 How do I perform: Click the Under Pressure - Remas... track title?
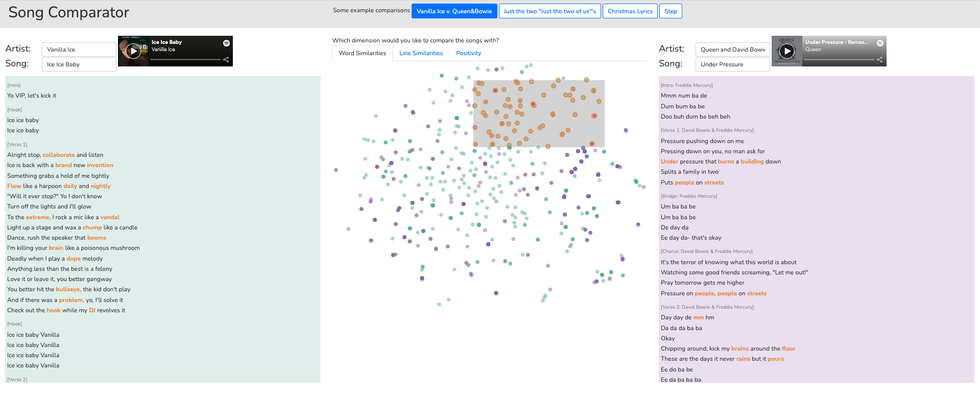coord(837,42)
